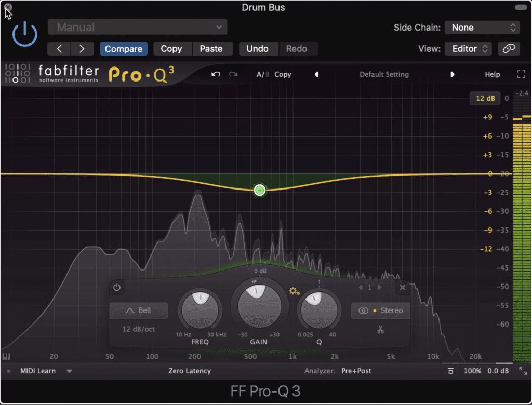
Task: Open the Default Setting preset menu
Action: click(384, 74)
